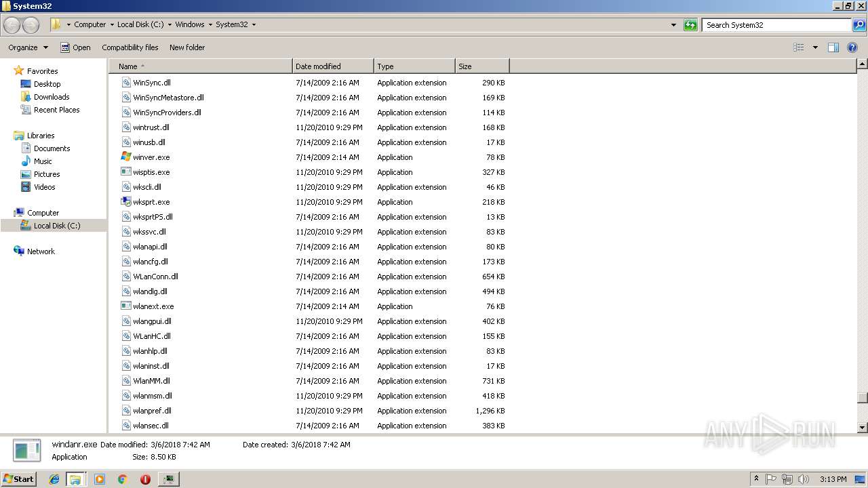Click Compatibility files in the toolbar

[x=130, y=47]
